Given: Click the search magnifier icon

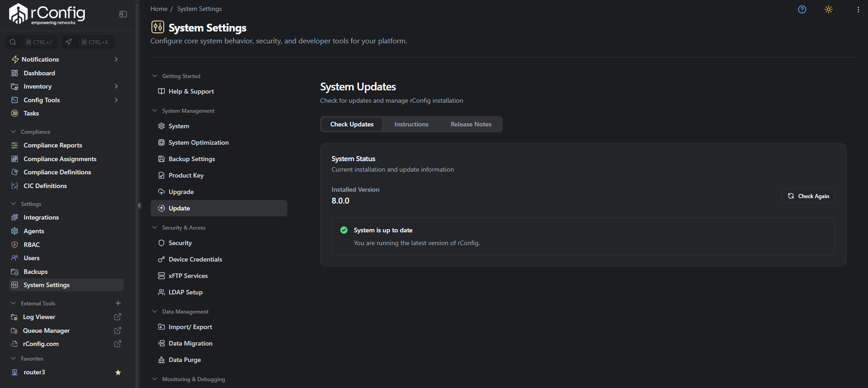Looking at the screenshot, I should 13,42.
